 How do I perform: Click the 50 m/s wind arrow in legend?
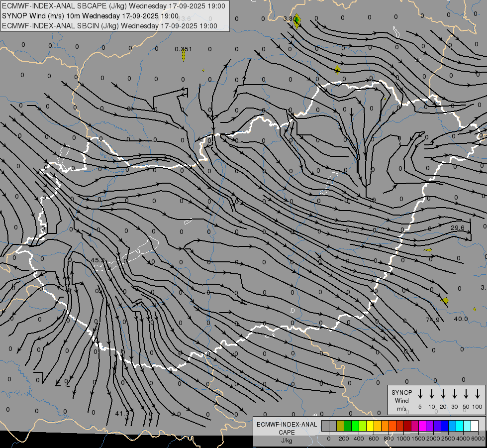click(x=466, y=393)
